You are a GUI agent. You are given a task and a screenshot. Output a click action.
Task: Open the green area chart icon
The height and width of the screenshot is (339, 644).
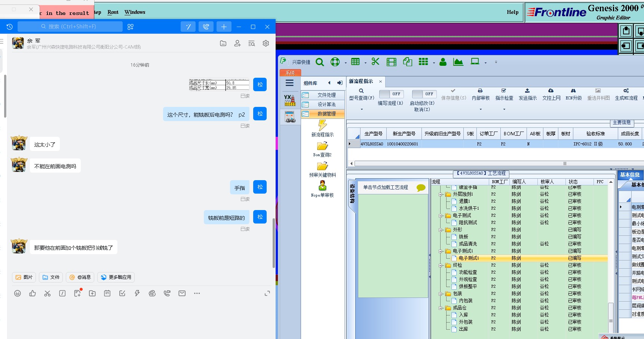coord(458,62)
